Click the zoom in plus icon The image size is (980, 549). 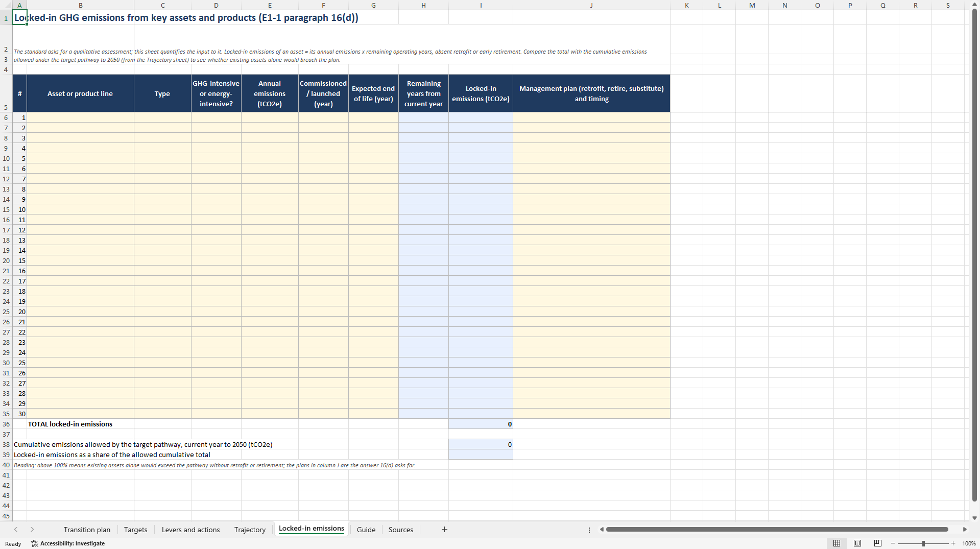[x=953, y=543]
